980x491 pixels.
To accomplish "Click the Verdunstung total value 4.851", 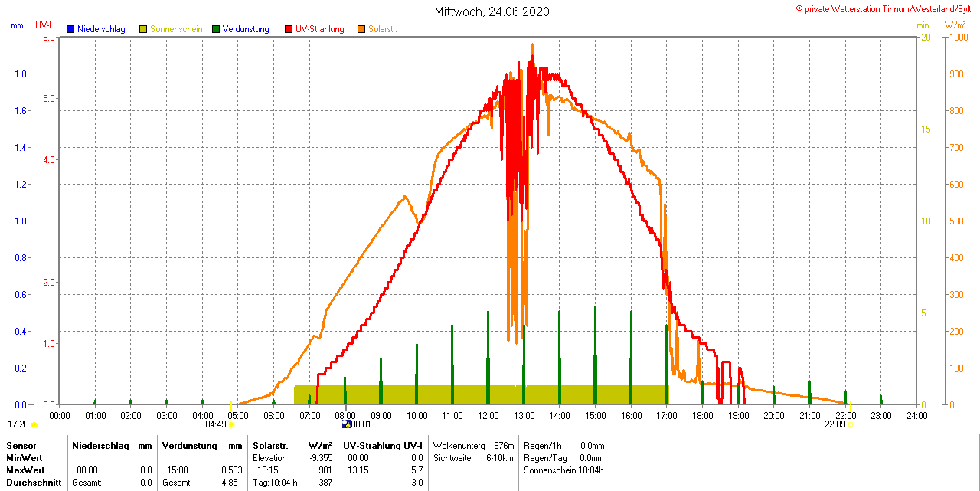I will (232, 483).
